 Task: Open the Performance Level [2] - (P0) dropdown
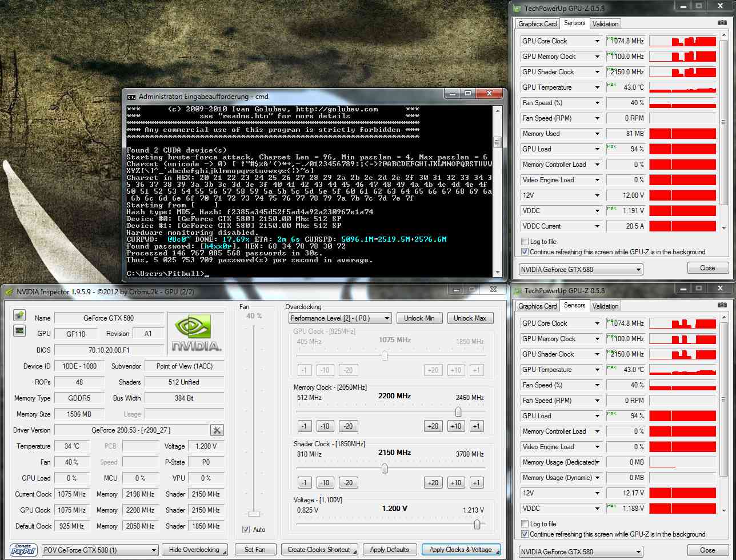(340, 318)
